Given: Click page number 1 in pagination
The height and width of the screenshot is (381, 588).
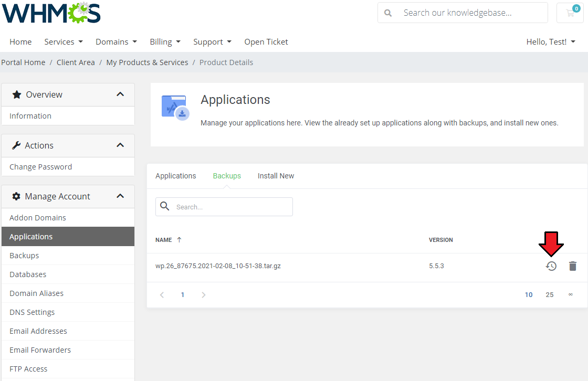Looking at the screenshot, I should pos(183,295).
